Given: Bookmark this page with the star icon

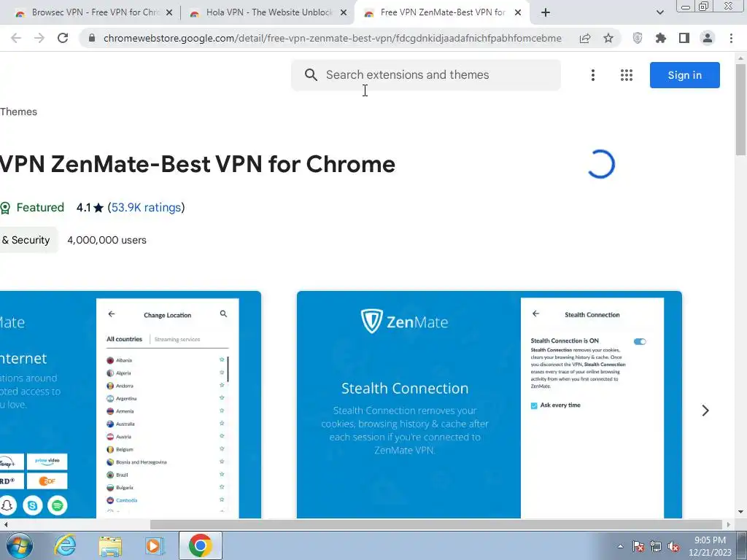Looking at the screenshot, I should [608, 38].
